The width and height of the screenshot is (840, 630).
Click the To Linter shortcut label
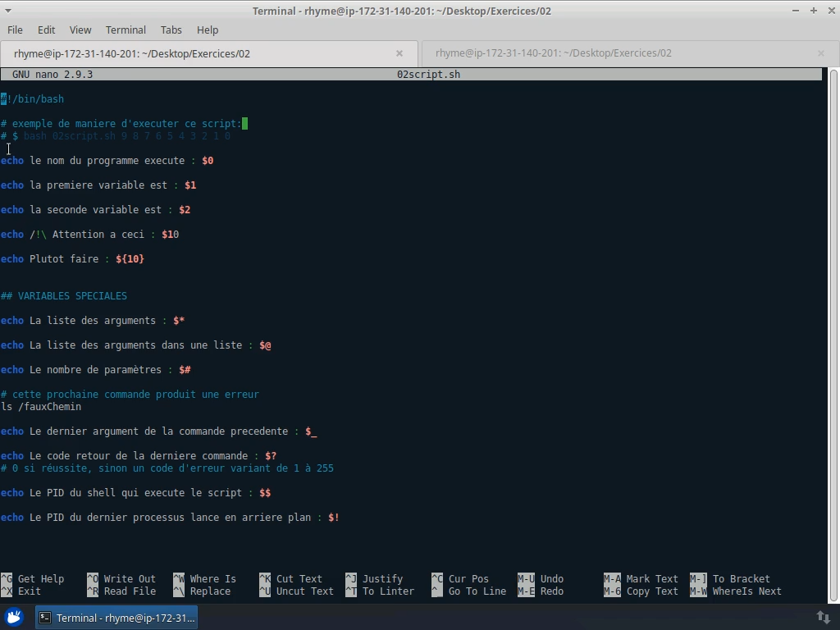click(x=388, y=591)
